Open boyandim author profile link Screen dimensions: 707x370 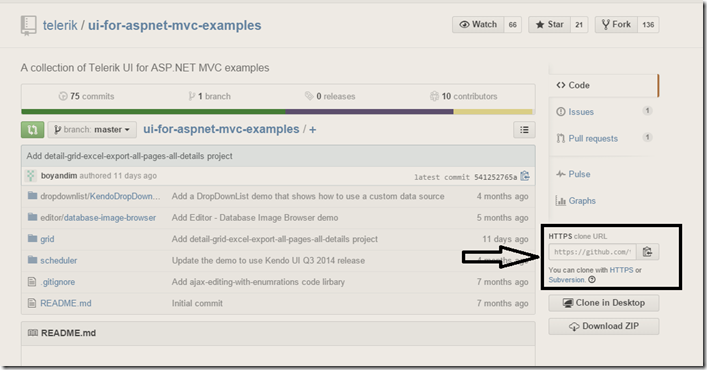59,176
